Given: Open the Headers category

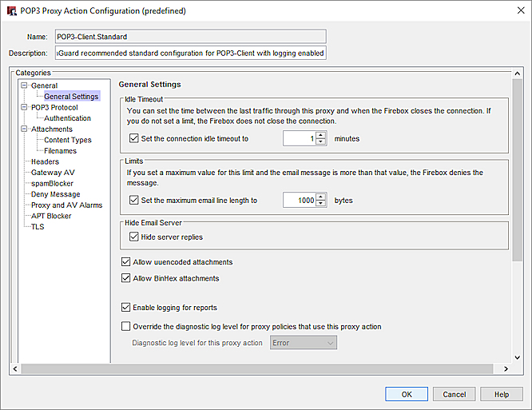Looking at the screenshot, I should point(45,161).
